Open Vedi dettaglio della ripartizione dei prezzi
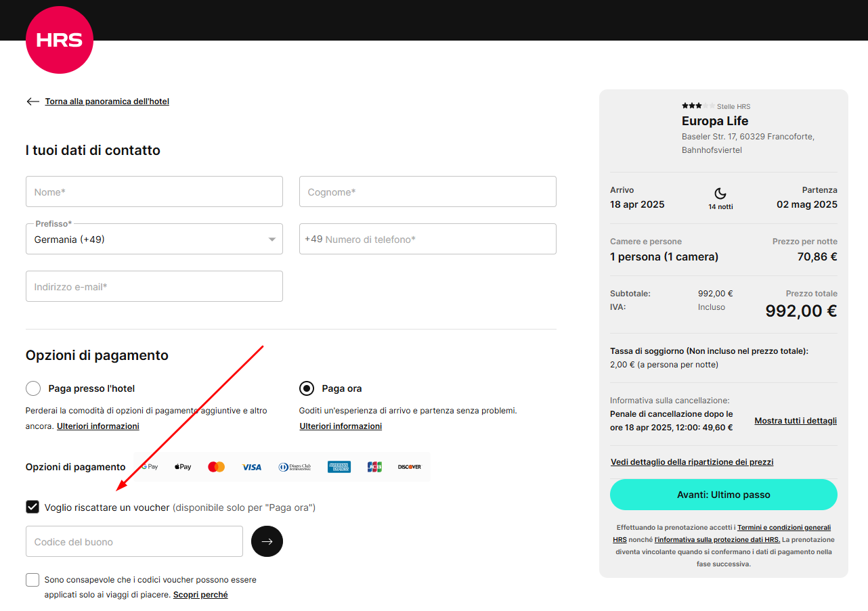 tap(691, 462)
